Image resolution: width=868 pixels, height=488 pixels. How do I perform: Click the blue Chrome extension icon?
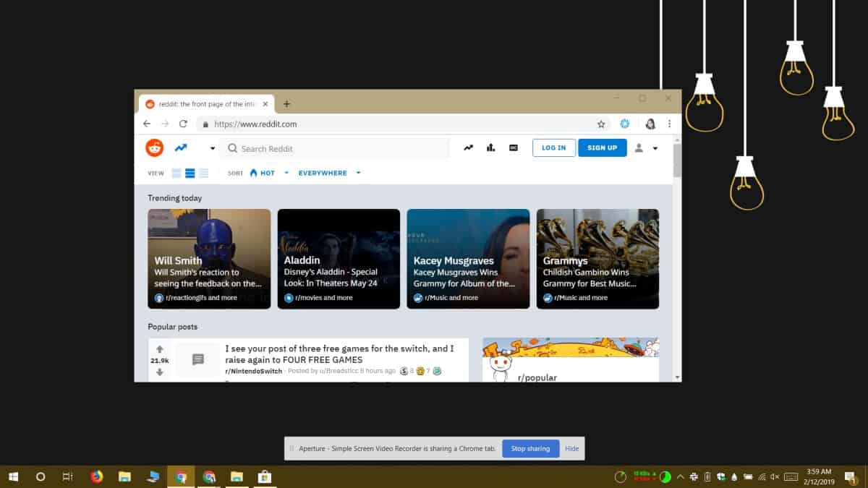pos(625,124)
